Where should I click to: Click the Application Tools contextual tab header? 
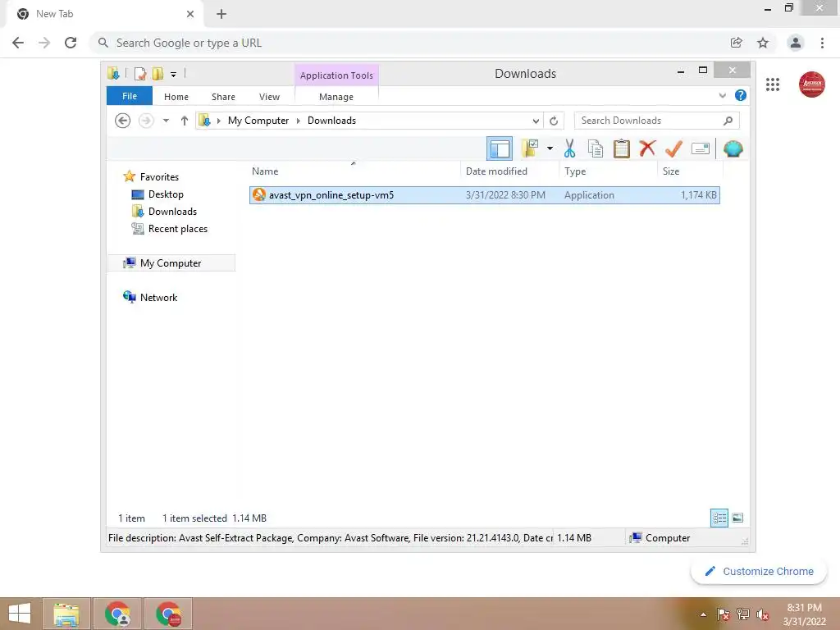click(336, 75)
